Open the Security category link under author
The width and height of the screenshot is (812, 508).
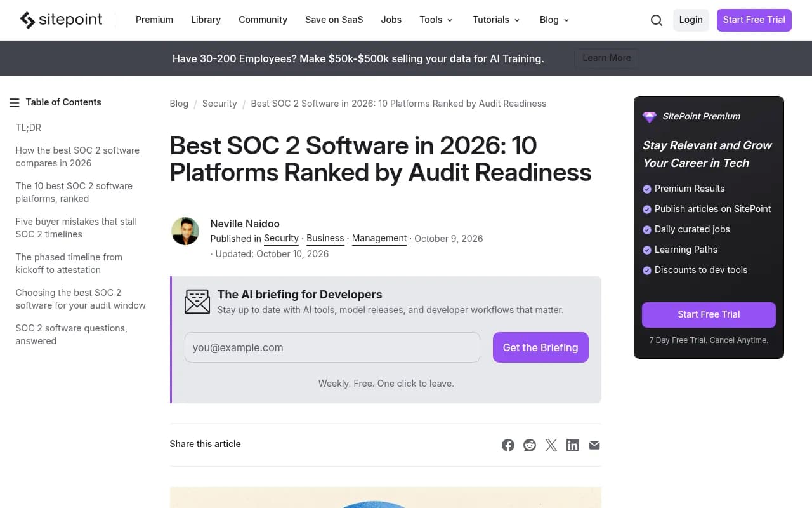coord(281,239)
